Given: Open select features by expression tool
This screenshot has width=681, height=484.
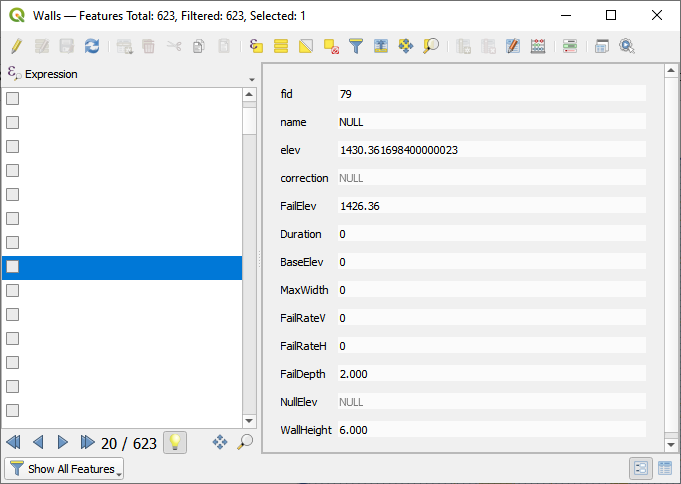Looking at the screenshot, I should click(x=256, y=46).
